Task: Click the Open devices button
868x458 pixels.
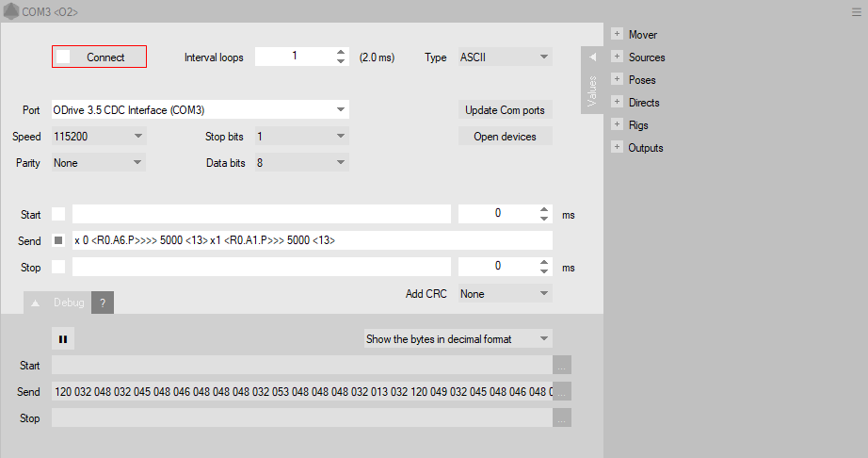Action: tap(505, 137)
